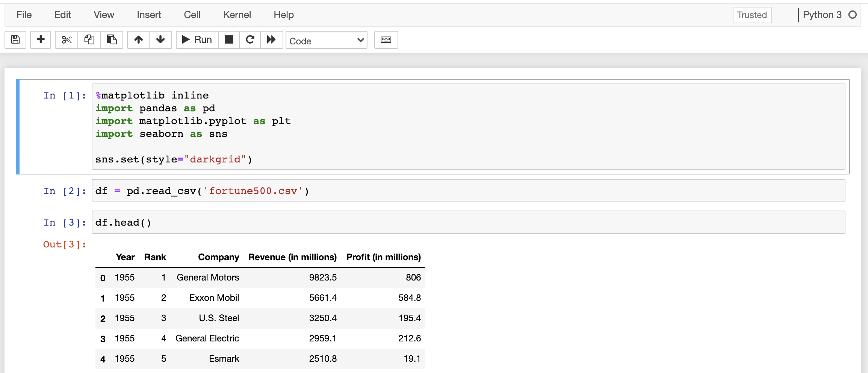Screen dimensions: 868x373
Task: Insert a cell below with plus icon
Action: 41,39
